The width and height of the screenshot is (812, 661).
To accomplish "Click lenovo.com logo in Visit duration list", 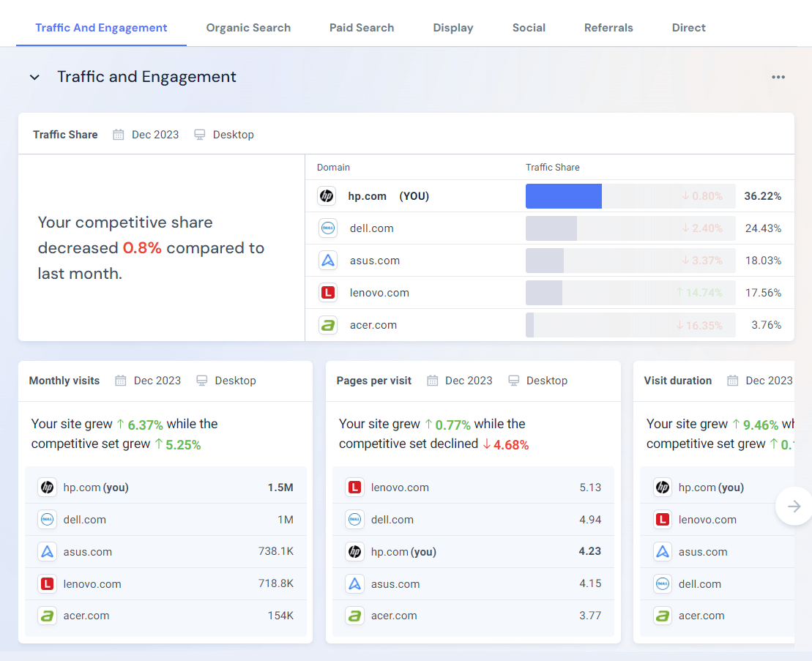I will click(x=663, y=520).
